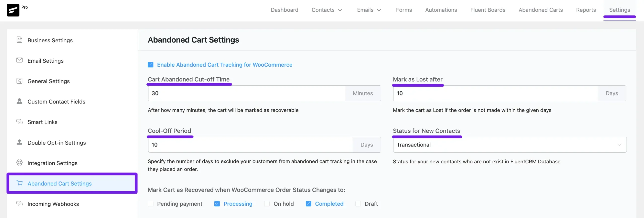Open General Settings in sidebar
This screenshot has height=218, width=644.
49,81
